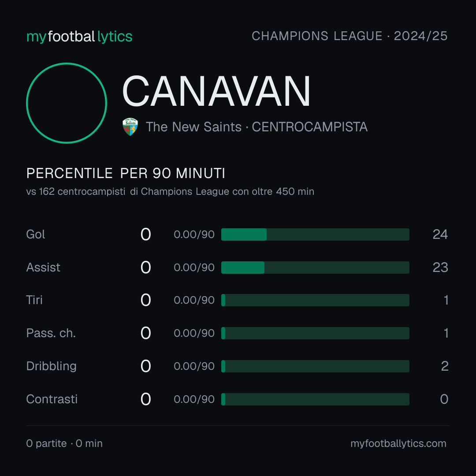This screenshot has width=476, height=476.
Task: Open myfootballytics.com footer link
Action: click(398, 443)
